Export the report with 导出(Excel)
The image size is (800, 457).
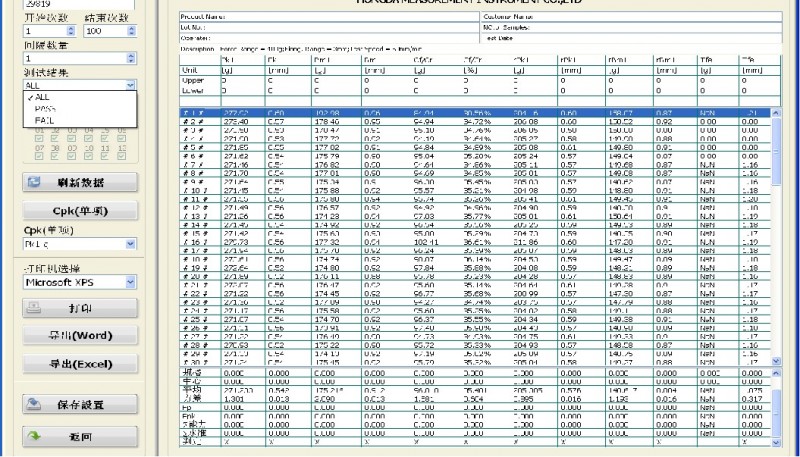(x=80, y=364)
